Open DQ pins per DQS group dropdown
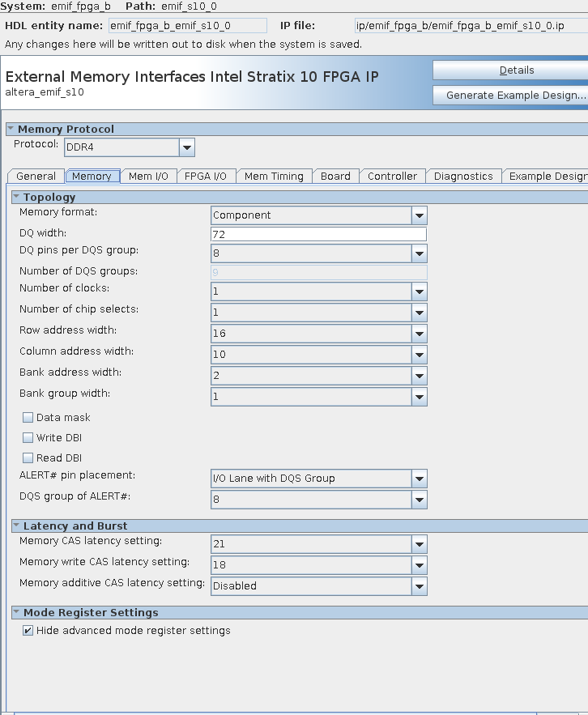 tap(420, 253)
